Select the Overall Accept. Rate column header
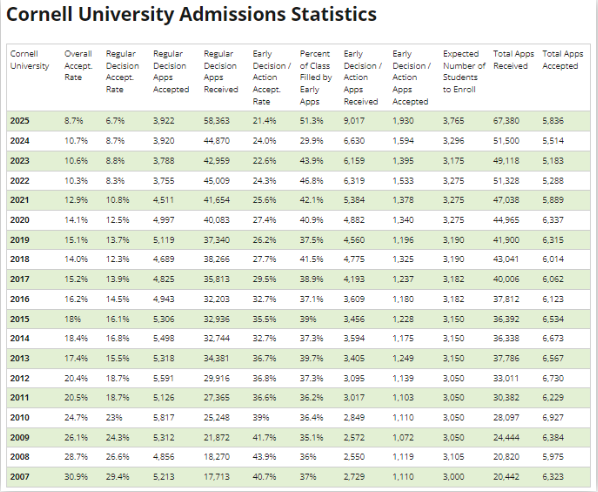598x492 pixels. pyautogui.click(x=78, y=65)
